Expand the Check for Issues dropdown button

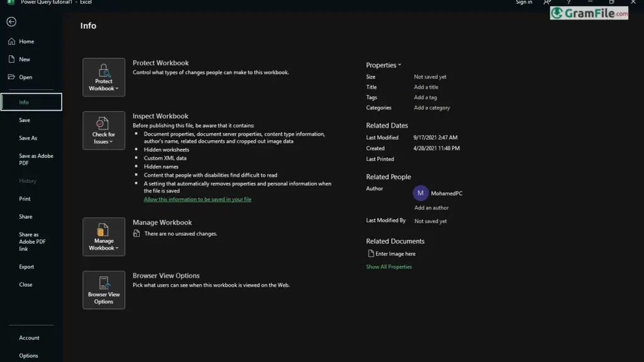(x=104, y=131)
